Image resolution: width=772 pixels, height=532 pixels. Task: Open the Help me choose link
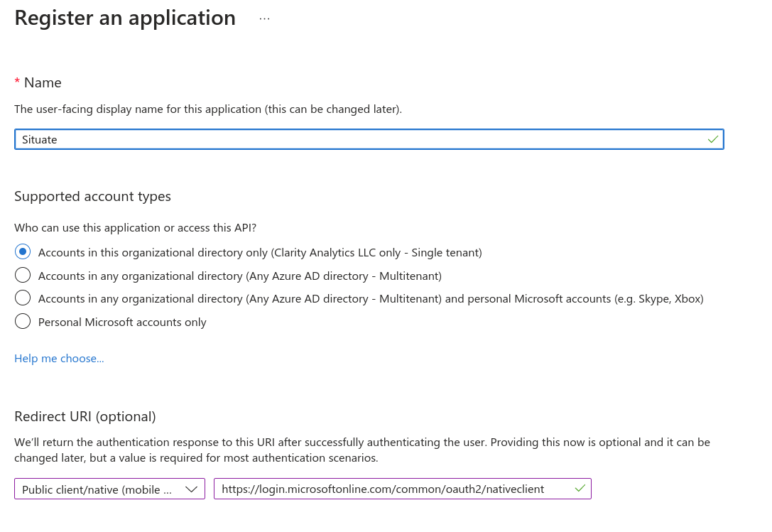point(59,359)
